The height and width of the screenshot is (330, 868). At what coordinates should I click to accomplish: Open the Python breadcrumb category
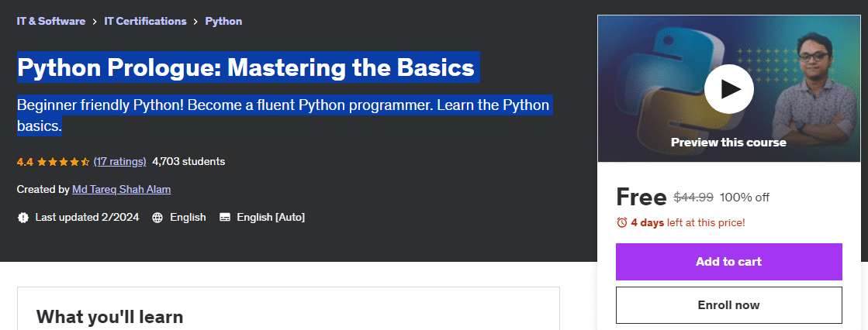coord(223,21)
